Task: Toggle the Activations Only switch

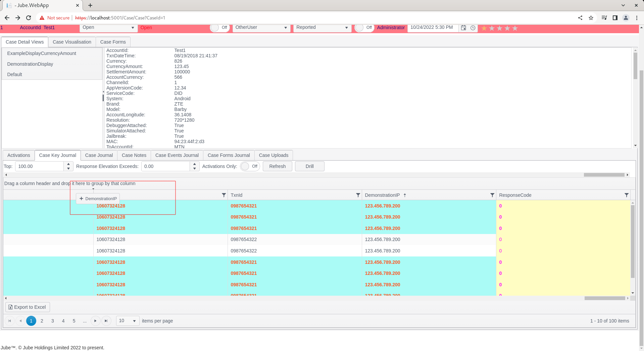Action: pos(250,166)
